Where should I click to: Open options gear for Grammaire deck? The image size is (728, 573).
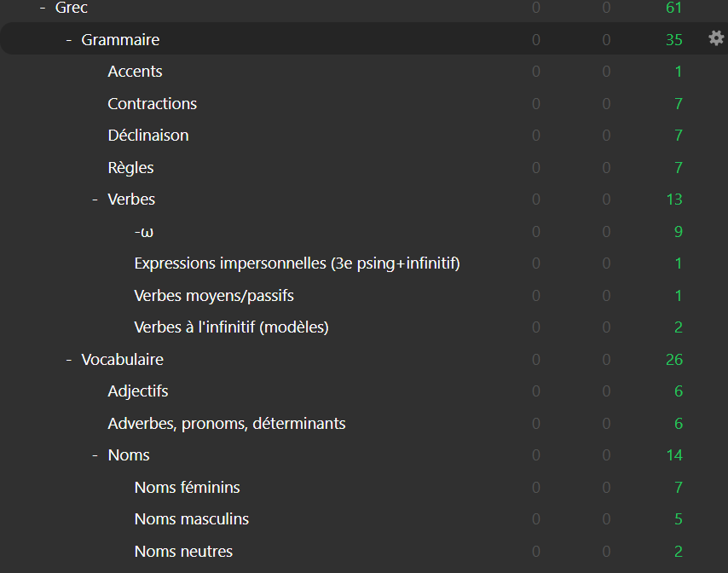(716, 38)
